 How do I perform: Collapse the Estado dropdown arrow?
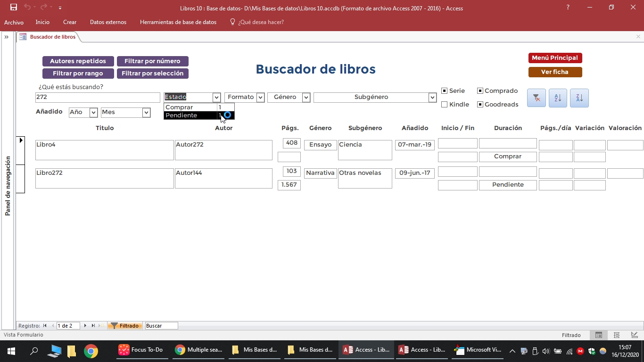[x=216, y=98]
